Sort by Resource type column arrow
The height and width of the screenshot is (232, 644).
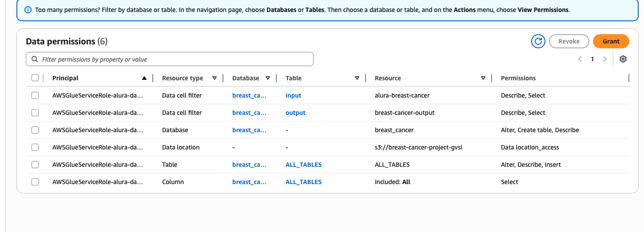(x=215, y=78)
